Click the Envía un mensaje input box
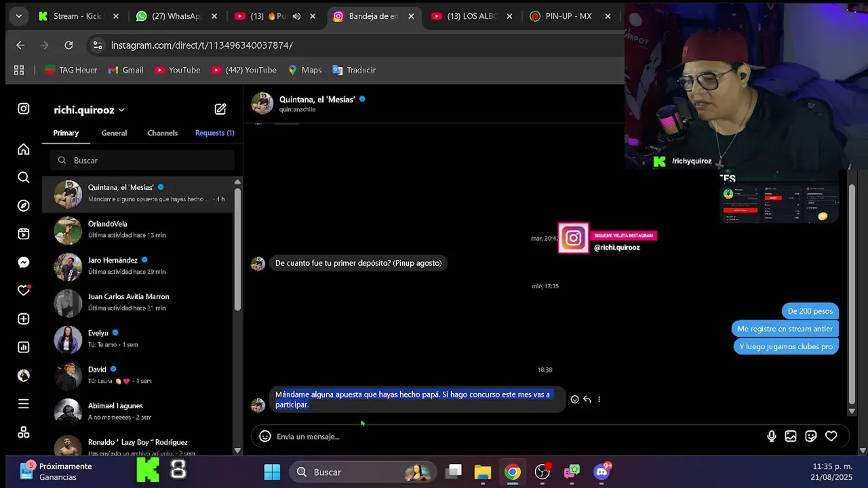868x488 pixels. point(515,436)
